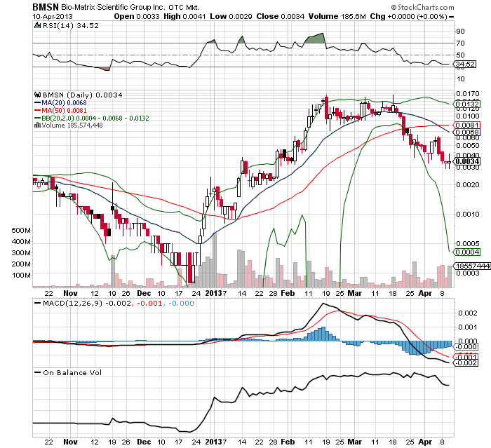The height and width of the screenshot is (448, 491).
Task: Click the BMSN ticker symbol in the header
Action: click(x=46, y=7)
